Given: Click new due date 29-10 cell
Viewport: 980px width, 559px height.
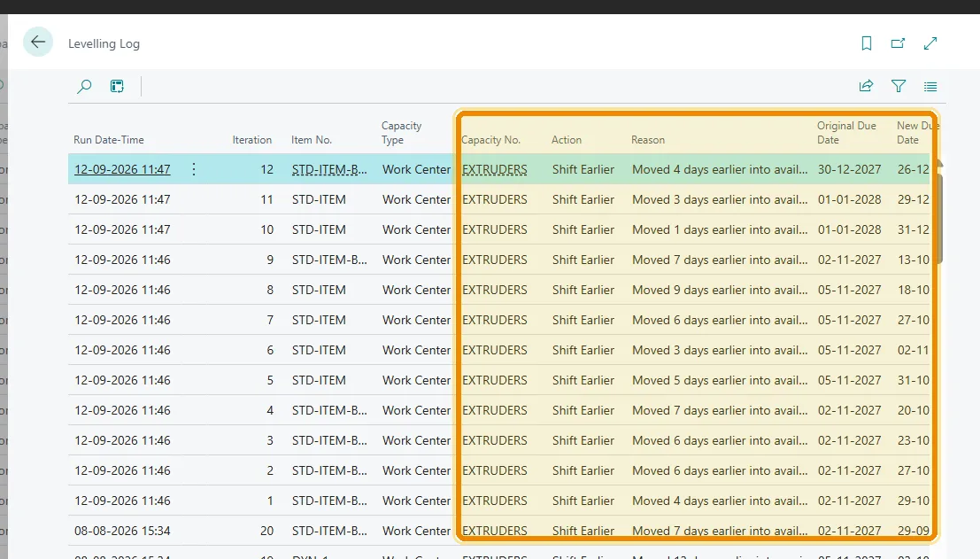Looking at the screenshot, I should coord(913,501).
